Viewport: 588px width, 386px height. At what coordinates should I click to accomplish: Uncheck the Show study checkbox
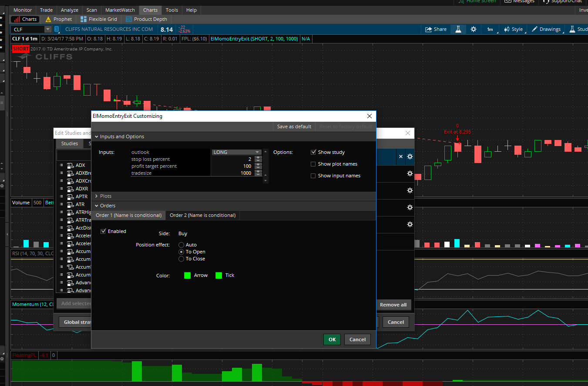[313, 152]
